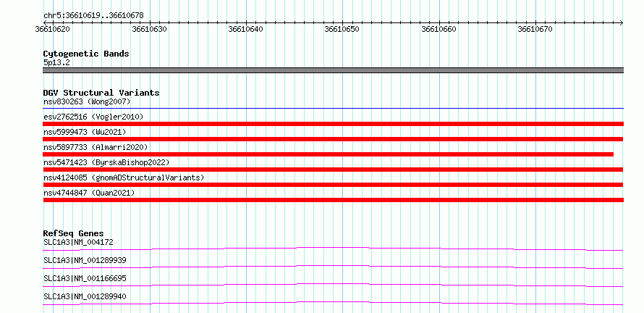Select transcript SLC1A3|NM_004172 label
Viewport: 644px width, 313px height.
tap(78, 242)
